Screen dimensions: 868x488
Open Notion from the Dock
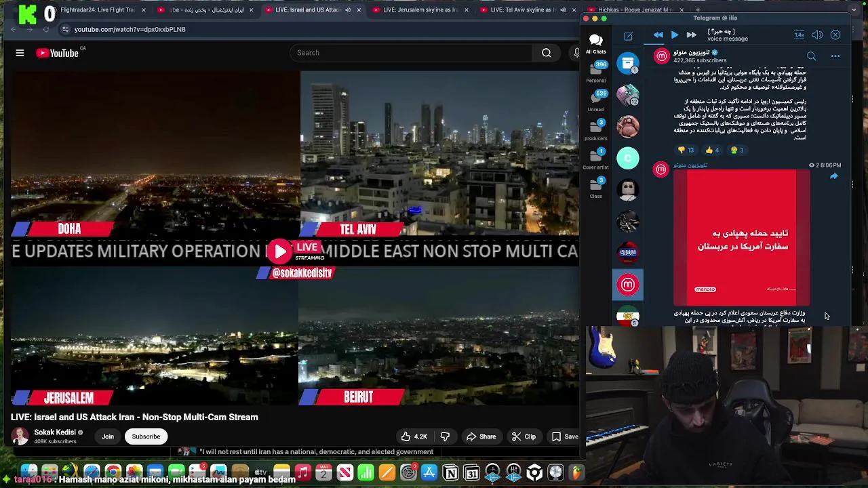(450, 472)
